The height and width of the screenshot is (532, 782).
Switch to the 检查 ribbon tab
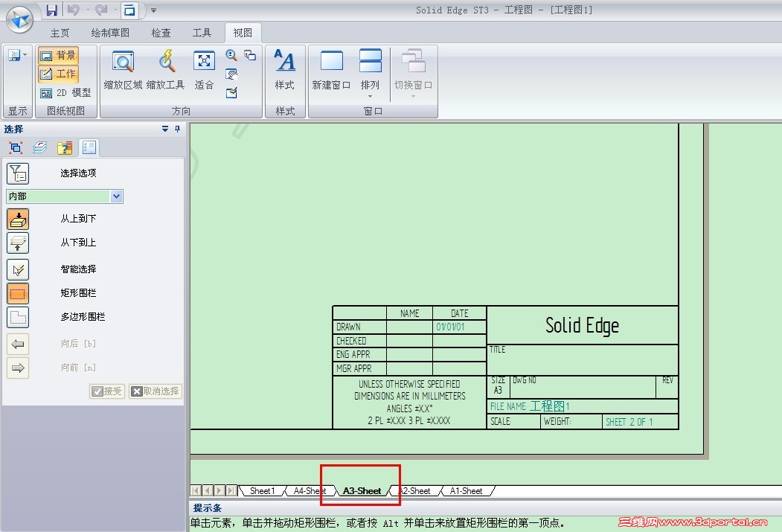click(161, 33)
